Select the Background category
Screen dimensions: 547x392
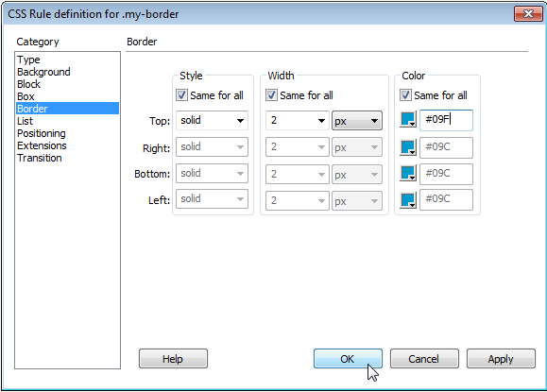click(x=43, y=72)
